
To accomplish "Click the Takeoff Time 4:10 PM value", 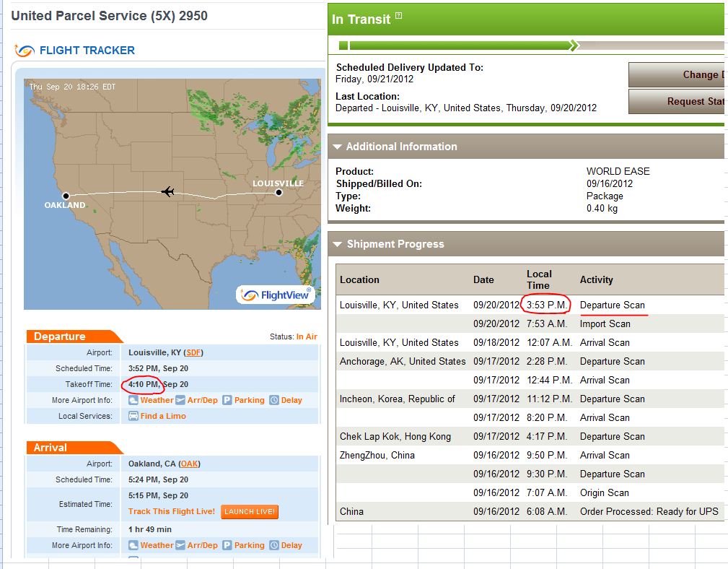I will pos(158,384).
